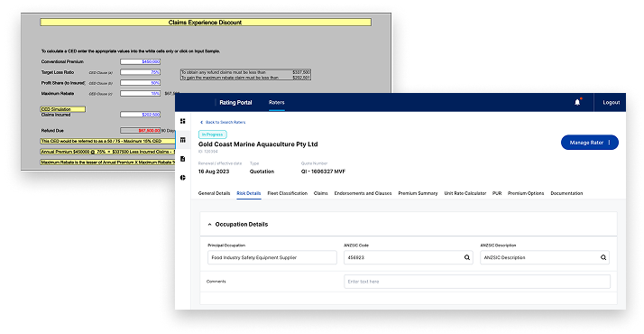Select the Risk Details tab

248,193
